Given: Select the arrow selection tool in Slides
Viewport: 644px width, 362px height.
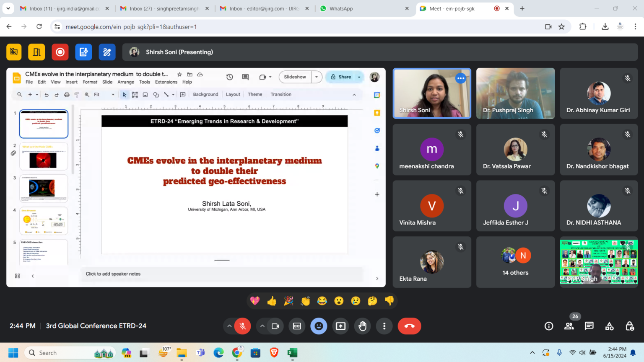Looking at the screenshot, I should (124, 94).
